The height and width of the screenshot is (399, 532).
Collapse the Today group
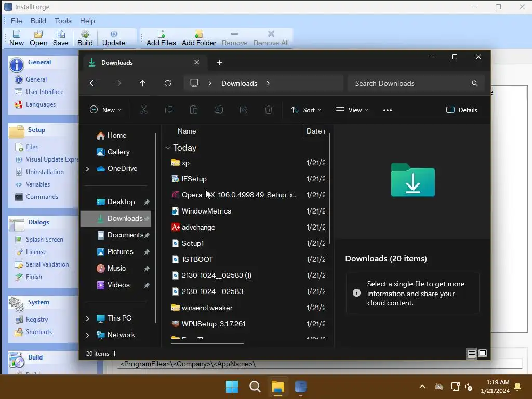point(168,148)
